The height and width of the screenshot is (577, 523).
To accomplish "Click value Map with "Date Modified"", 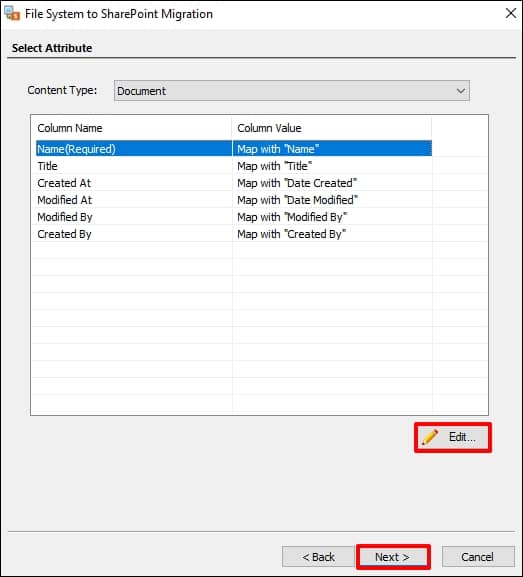I will pyautogui.click(x=297, y=200).
